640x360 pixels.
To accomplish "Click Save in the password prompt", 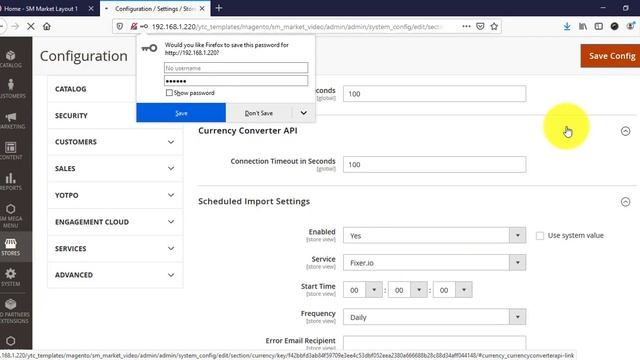I will point(181,113).
